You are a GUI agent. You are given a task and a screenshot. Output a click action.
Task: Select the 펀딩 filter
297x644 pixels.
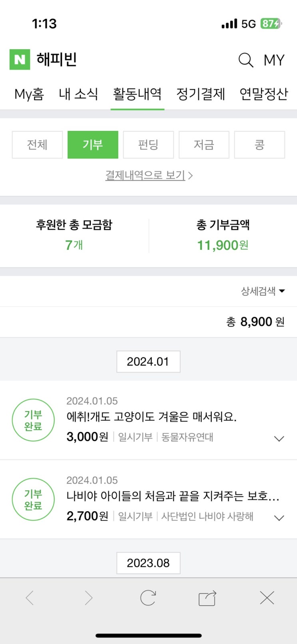pos(148,144)
